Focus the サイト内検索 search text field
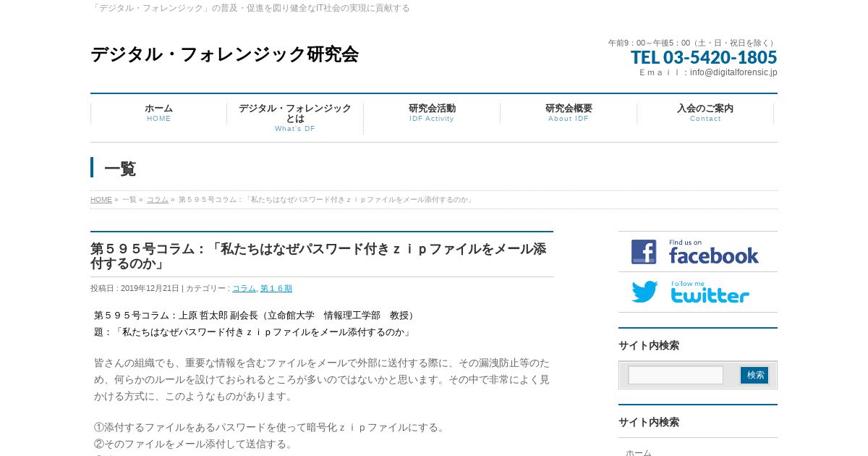Image resolution: width=868 pixels, height=456 pixels. (x=676, y=375)
